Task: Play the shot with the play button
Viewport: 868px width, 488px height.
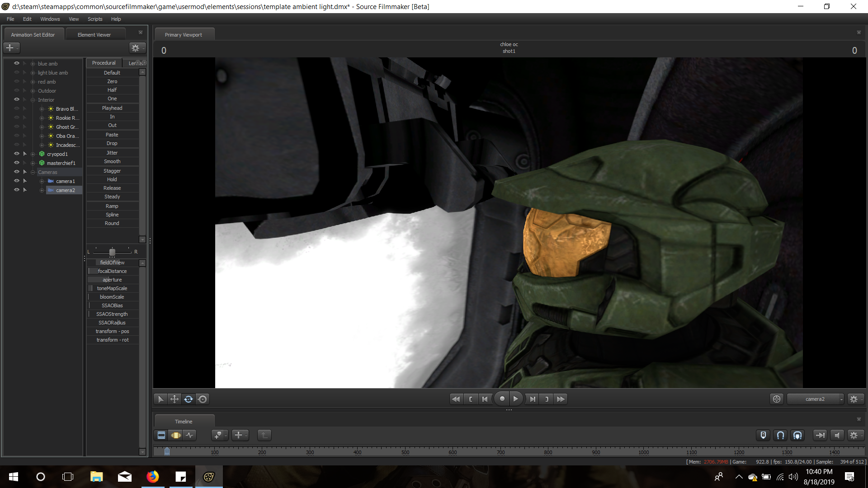Action: click(x=515, y=399)
